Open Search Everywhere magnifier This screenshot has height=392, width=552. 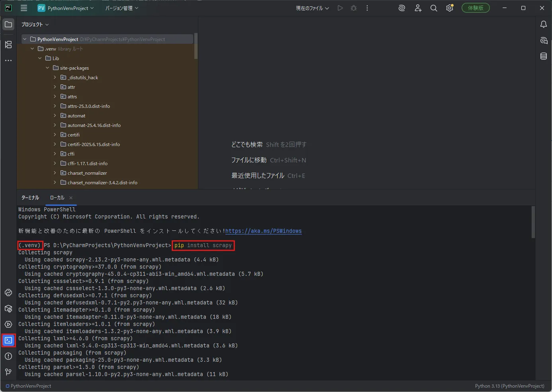point(434,8)
